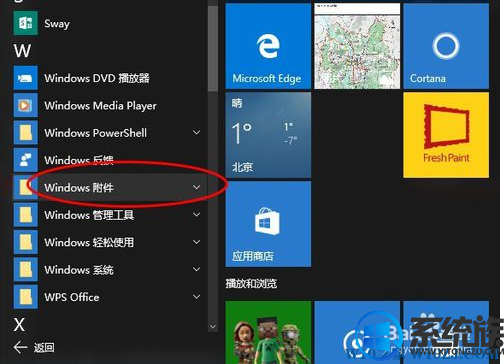Expand the Windows 管理工具 chevron
The image size is (504, 364).
(x=197, y=215)
